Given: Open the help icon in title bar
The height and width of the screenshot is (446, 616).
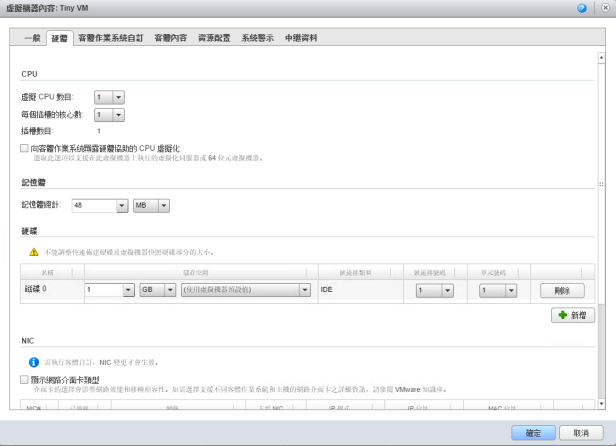Looking at the screenshot, I should 582,8.
